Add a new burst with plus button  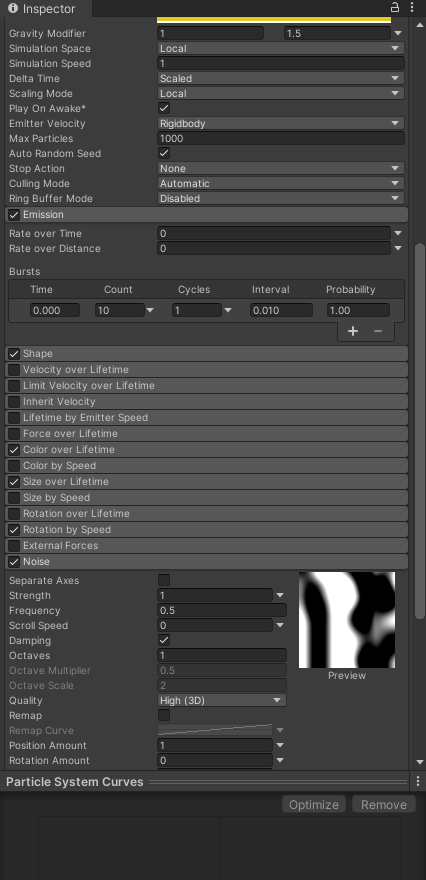click(352, 331)
